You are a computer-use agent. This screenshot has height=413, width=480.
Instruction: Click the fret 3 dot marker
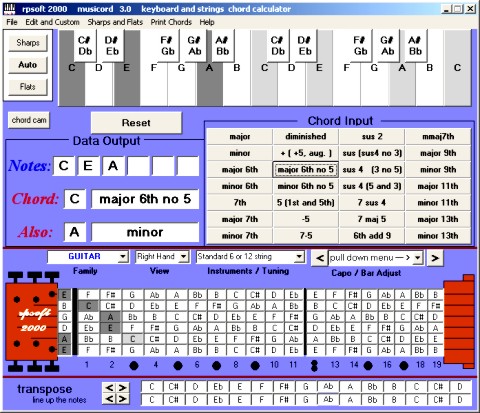point(134,366)
